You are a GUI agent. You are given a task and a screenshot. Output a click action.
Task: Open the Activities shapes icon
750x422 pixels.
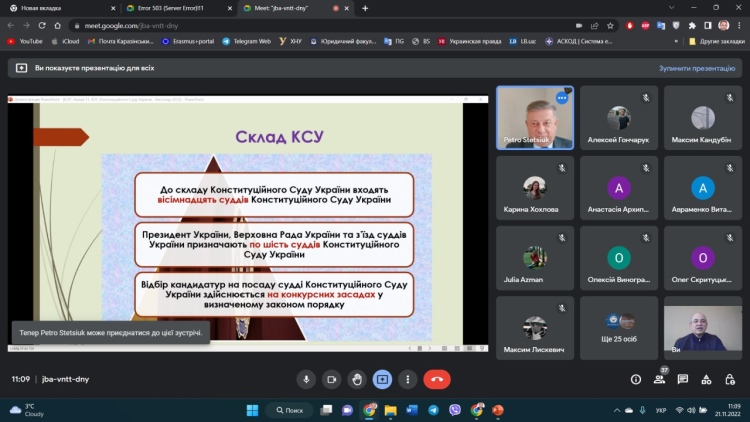pyautogui.click(x=706, y=379)
